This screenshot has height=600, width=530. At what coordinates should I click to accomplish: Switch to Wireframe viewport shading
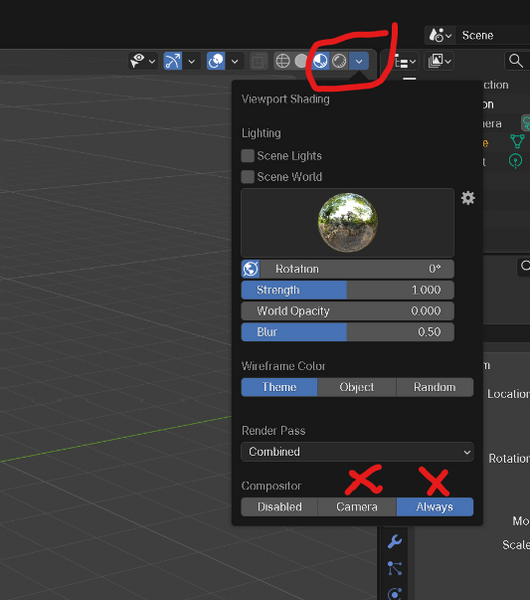click(x=283, y=61)
